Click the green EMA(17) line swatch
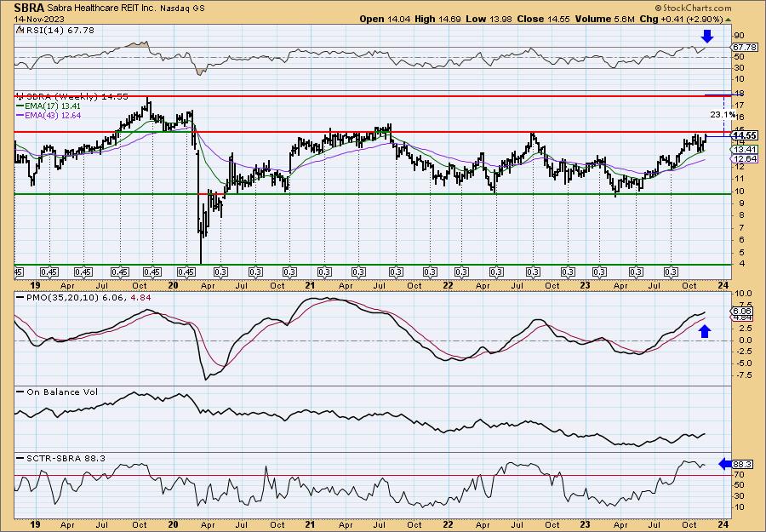 [20, 106]
